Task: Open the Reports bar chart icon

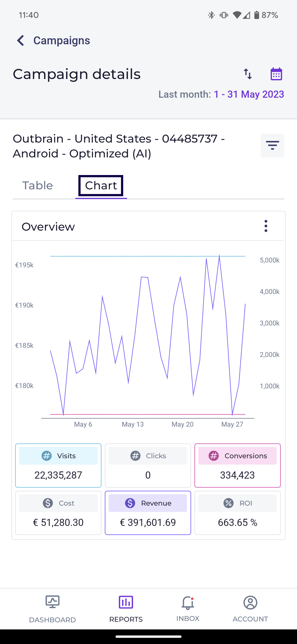Action: pos(126,602)
